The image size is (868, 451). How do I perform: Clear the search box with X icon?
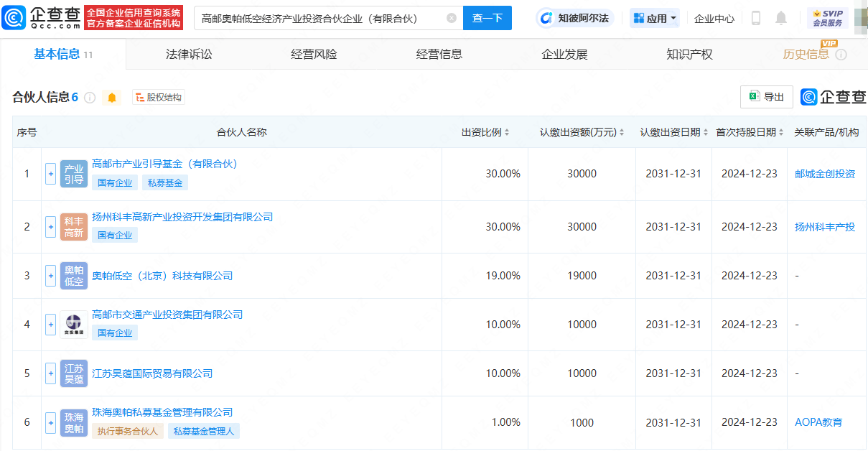(x=451, y=18)
